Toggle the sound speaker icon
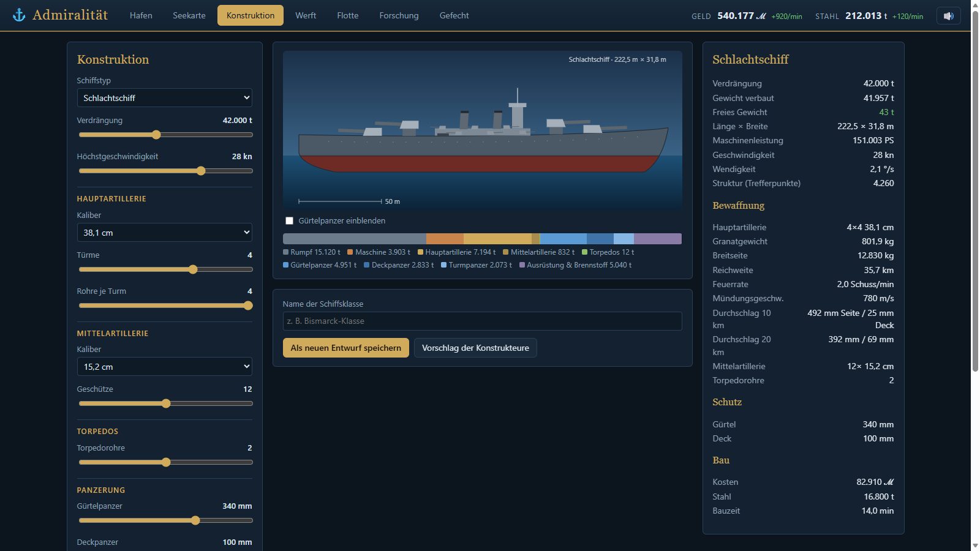Image resolution: width=980 pixels, height=551 pixels. coord(948,16)
